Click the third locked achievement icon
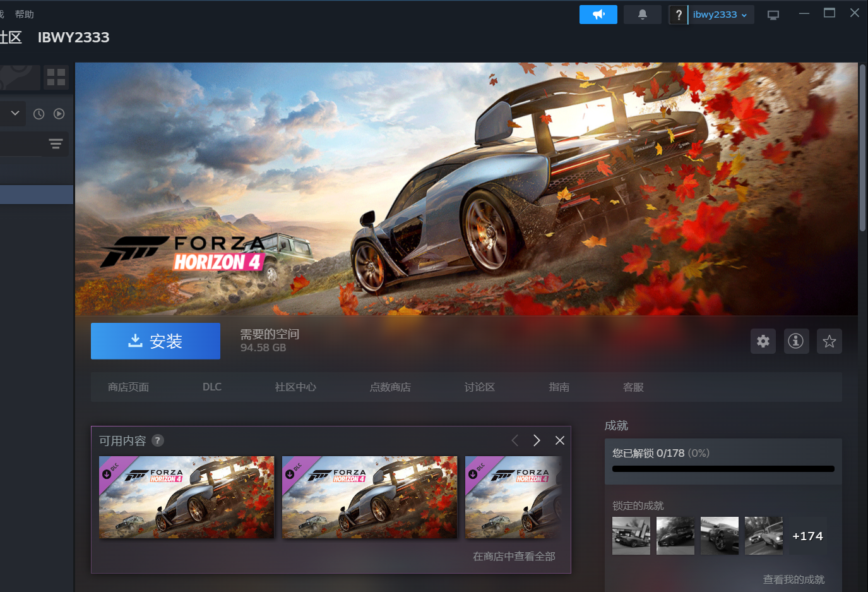 point(720,536)
